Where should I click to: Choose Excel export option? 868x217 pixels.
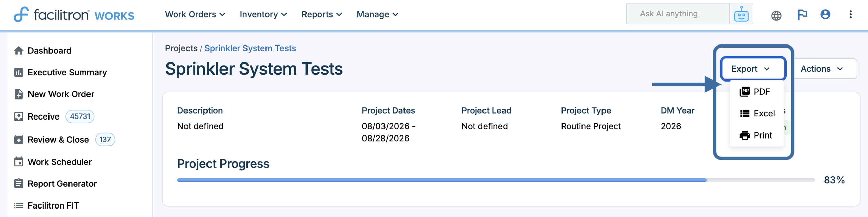pyautogui.click(x=756, y=113)
